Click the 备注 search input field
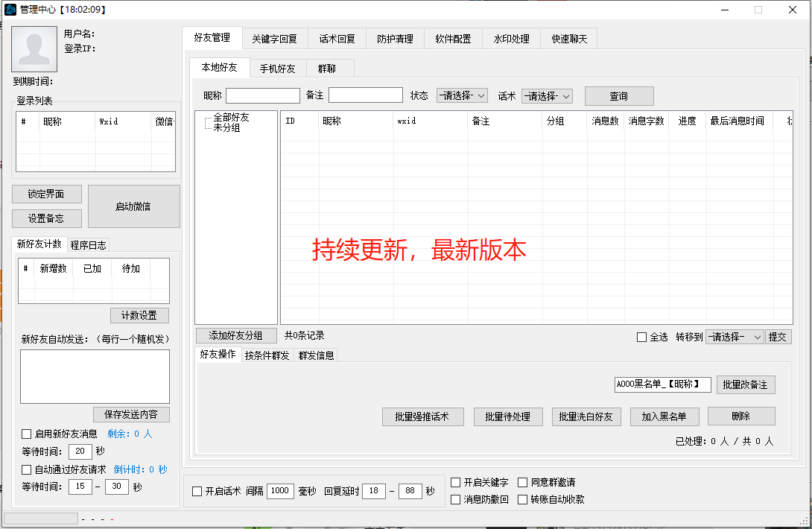Screen dimensions: 812x529 pos(366,95)
